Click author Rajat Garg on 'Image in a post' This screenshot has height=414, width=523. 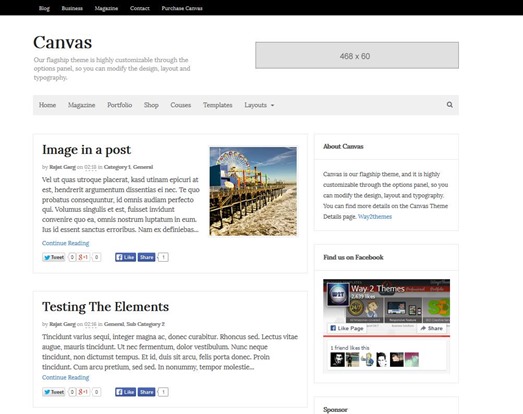pos(62,167)
